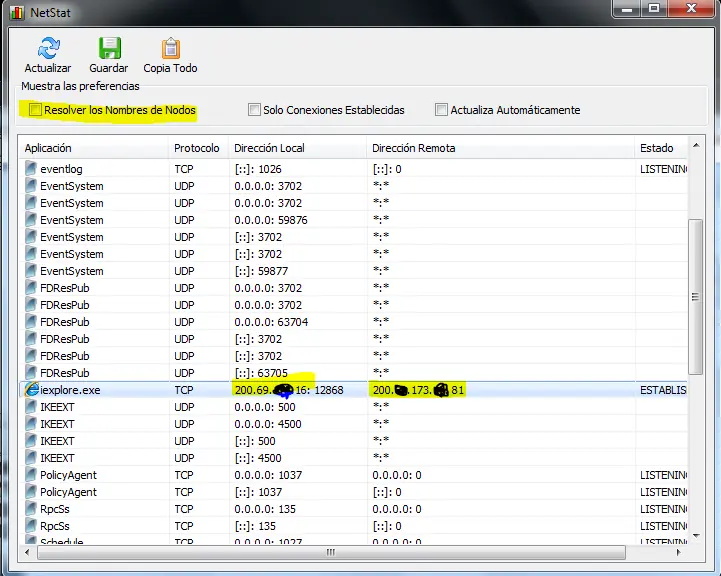Click local address [::]: 1037
This screenshot has height=576, width=721.
(x=258, y=492)
